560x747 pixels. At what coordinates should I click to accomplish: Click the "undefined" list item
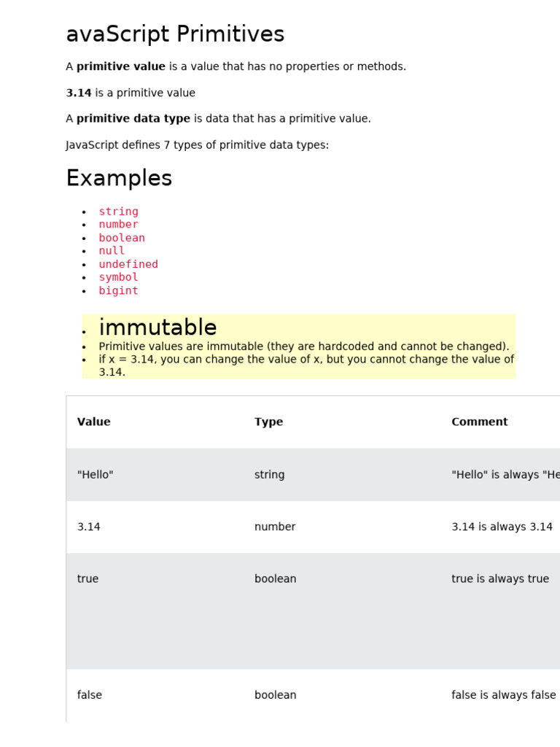click(x=128, y=264)
